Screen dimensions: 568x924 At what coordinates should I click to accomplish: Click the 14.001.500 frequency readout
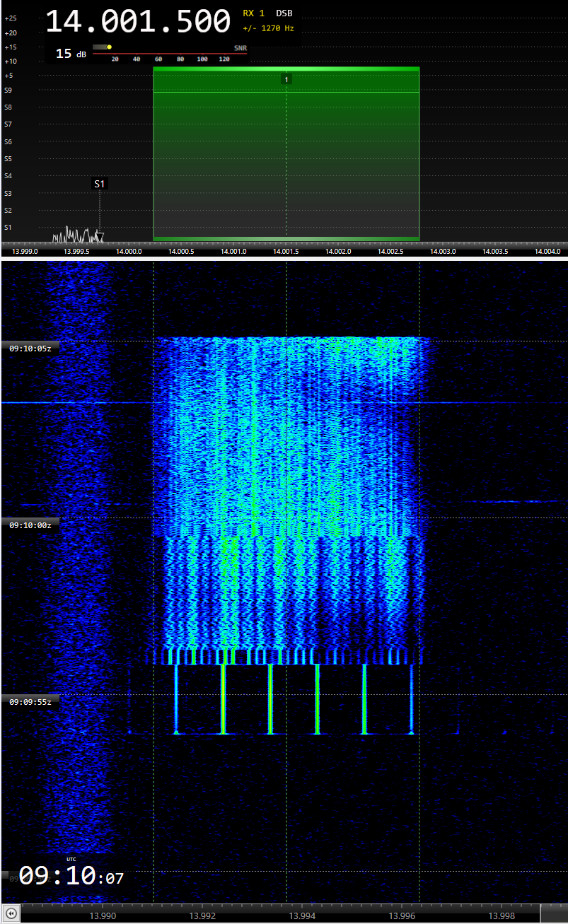click(x=138, y=22)
